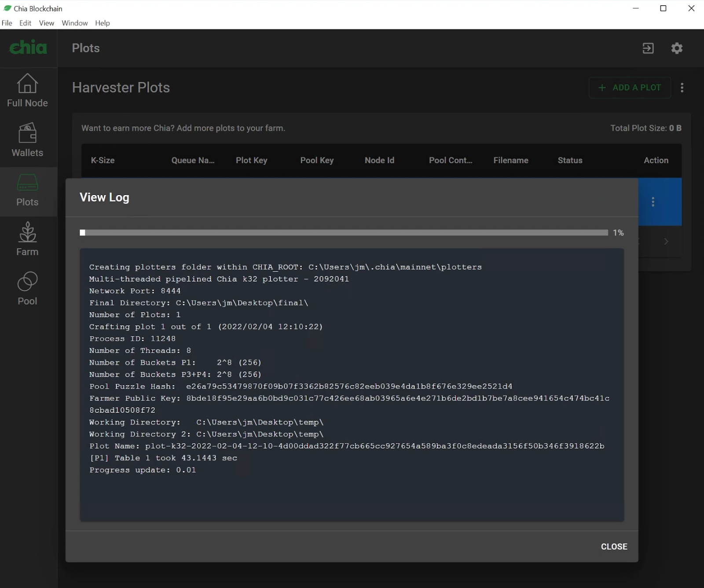Open the Window menu
The height and width of the screenshot is (588, 704).
74,23
